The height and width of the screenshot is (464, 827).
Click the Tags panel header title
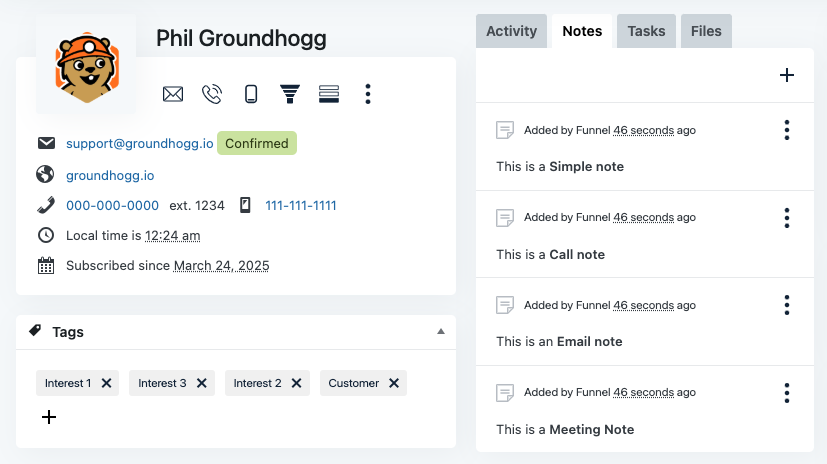coord(68,332)
